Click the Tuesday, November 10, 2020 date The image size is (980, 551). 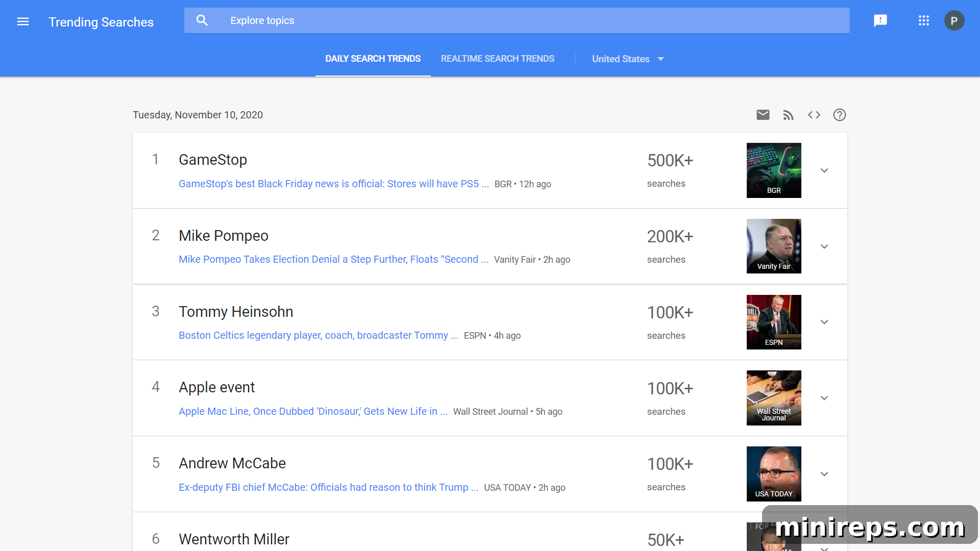click(x=198, y=115)
